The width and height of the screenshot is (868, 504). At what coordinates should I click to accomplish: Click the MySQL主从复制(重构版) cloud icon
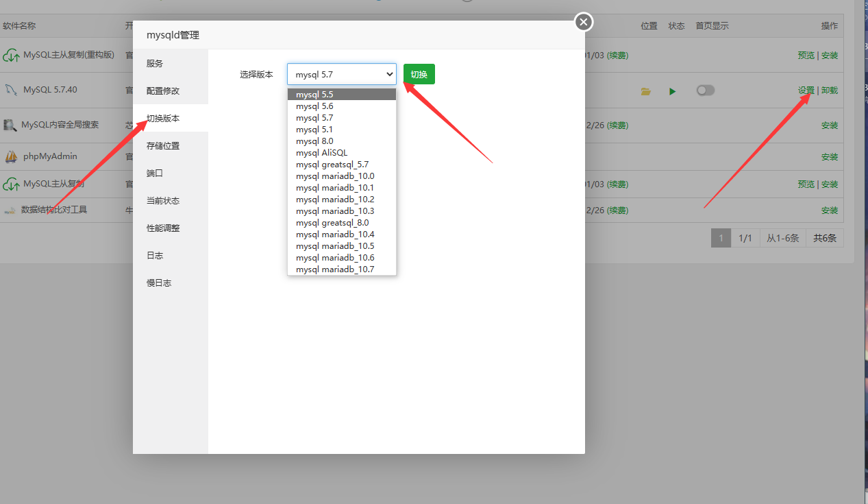(11, 56)
